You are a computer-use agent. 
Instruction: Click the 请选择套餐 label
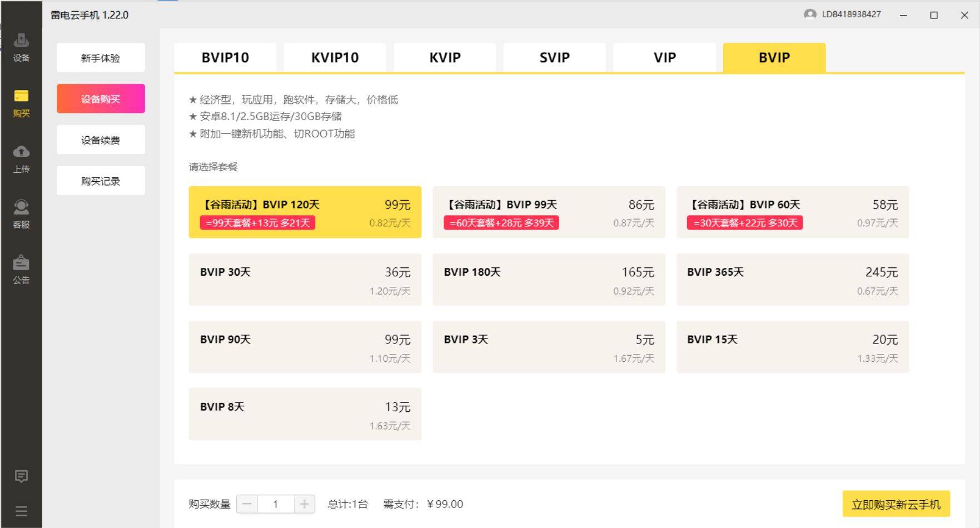point(213,167)
